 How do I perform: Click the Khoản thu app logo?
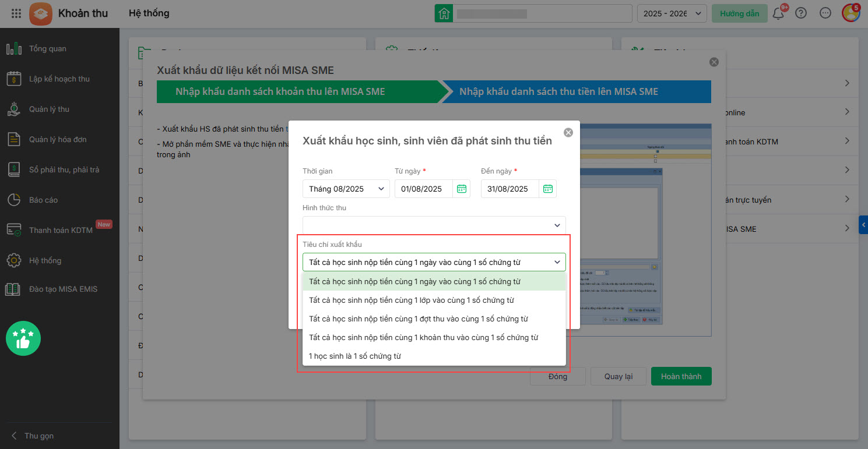40,13
